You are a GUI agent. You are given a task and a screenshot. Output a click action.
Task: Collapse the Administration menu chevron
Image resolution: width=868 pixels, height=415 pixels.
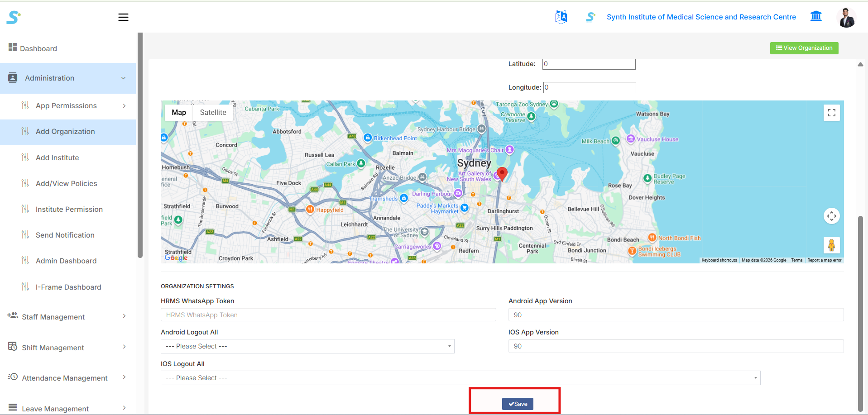pyautogui.click(x=123, y=78)
